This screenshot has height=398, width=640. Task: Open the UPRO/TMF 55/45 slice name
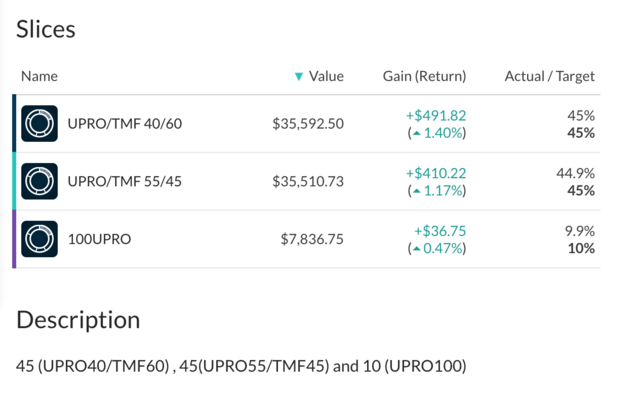[124, 181]
